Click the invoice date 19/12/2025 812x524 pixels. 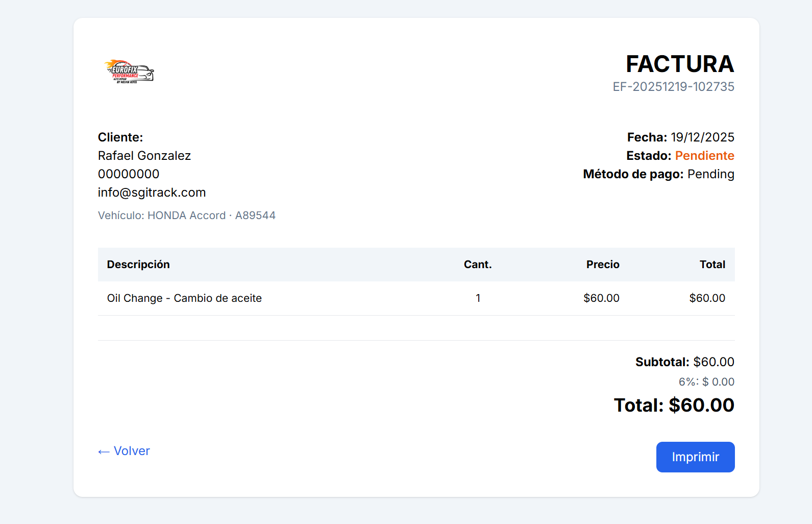point(702,137)
